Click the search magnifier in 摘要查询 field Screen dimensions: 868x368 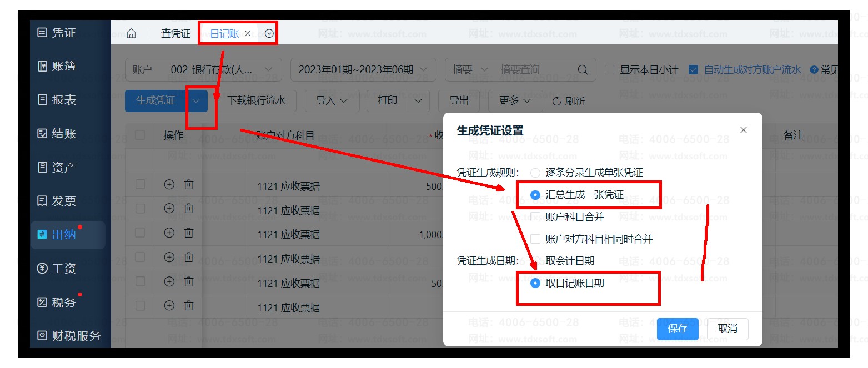[x=583, y=70]
